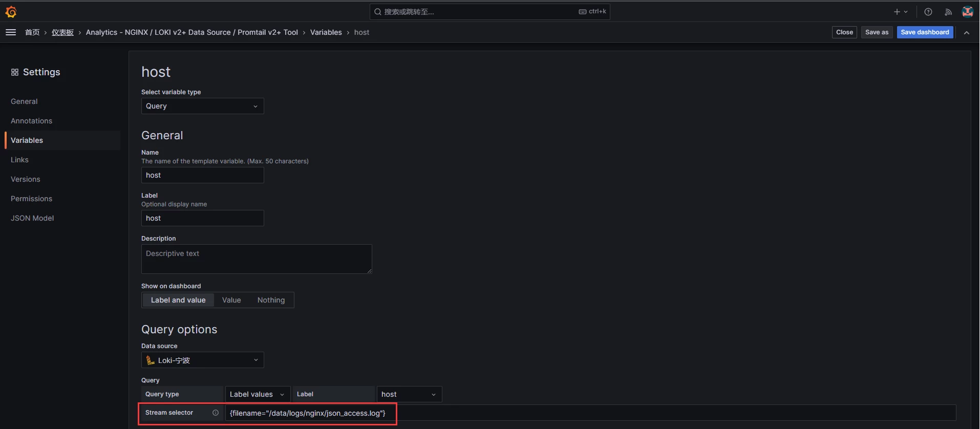
Task: Click Stream selector info icon
Action: click(216, 413)
